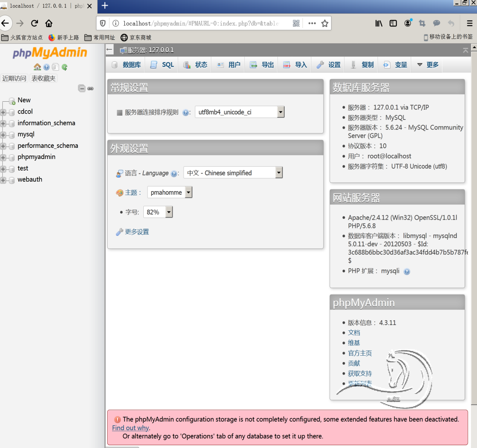
Task: Click the phpMyAdmin home icon
Action: click(x=37, y=67)
